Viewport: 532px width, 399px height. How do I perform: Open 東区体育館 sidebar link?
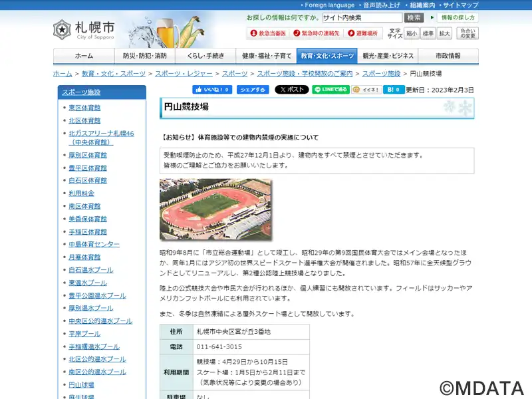pyautogui.click(x=84, y=108)
